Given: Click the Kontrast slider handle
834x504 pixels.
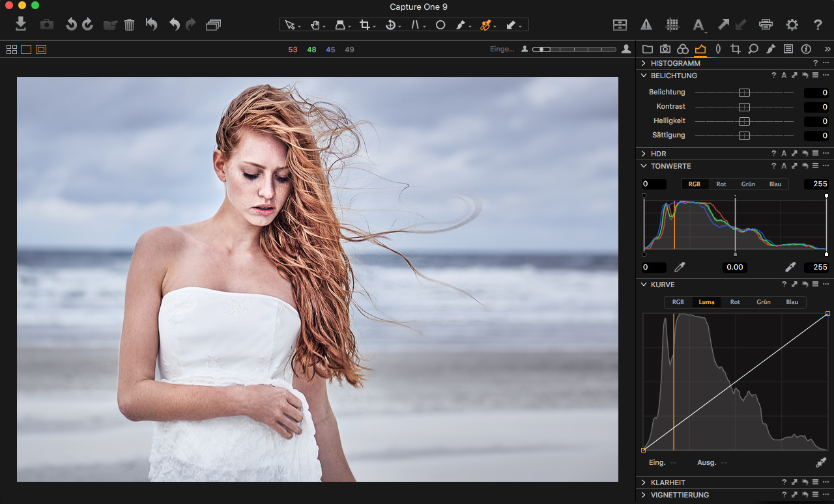Looking at the screenshot, I should [x=744, y=107].
